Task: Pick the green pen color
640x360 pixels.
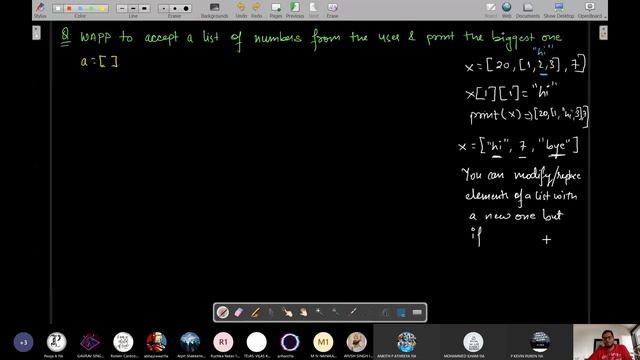Action: tap(91, 8)
